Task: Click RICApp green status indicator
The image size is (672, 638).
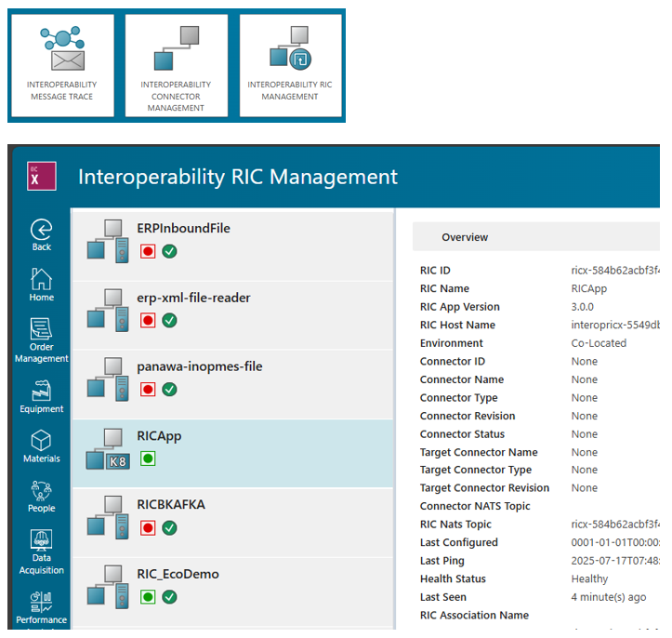Action: pos(148,459)
